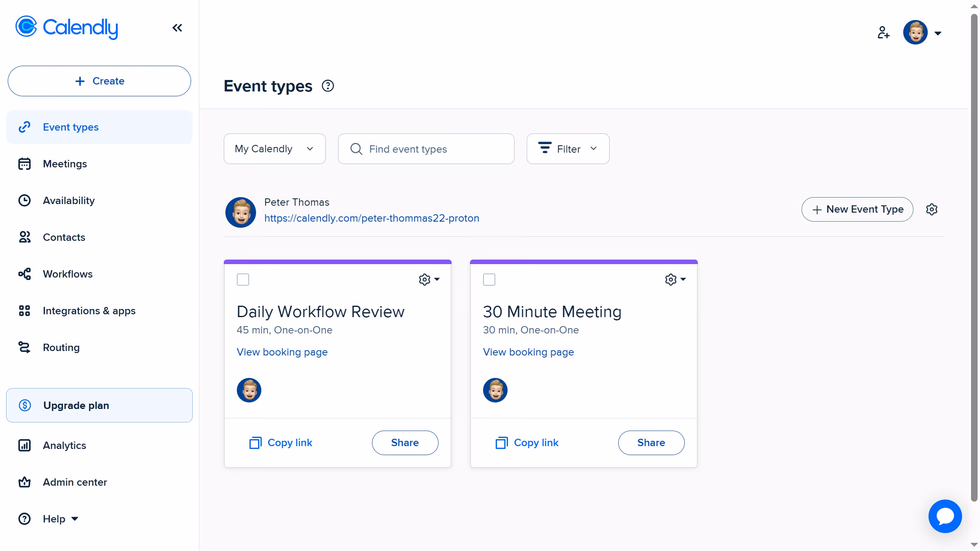Collapse the sidebar with double-chevron icon
This screenshot has height=551, width=980.
click(x=177, y=28)
